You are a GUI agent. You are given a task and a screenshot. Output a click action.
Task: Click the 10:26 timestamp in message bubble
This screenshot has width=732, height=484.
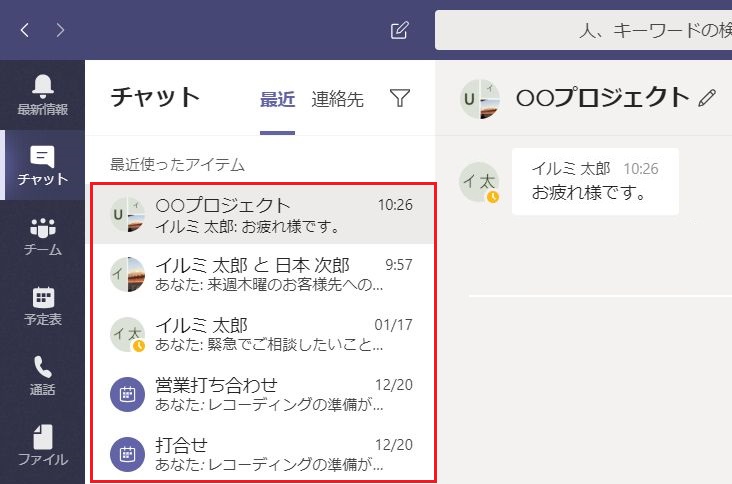(641, 168)
